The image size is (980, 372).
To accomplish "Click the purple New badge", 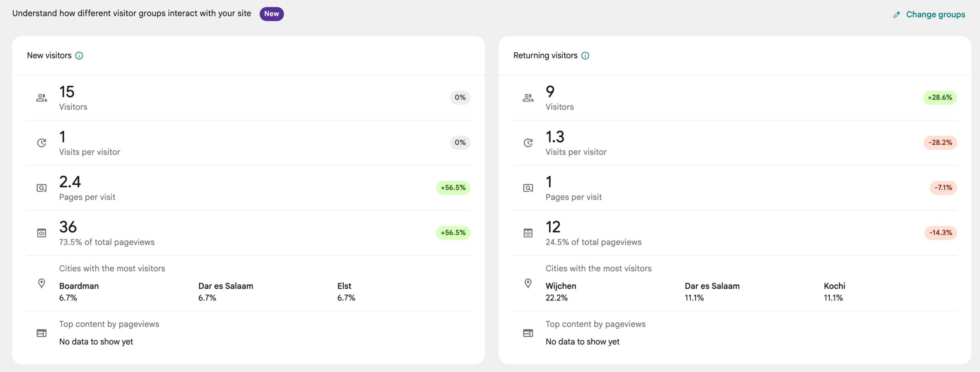I will 271,14.
